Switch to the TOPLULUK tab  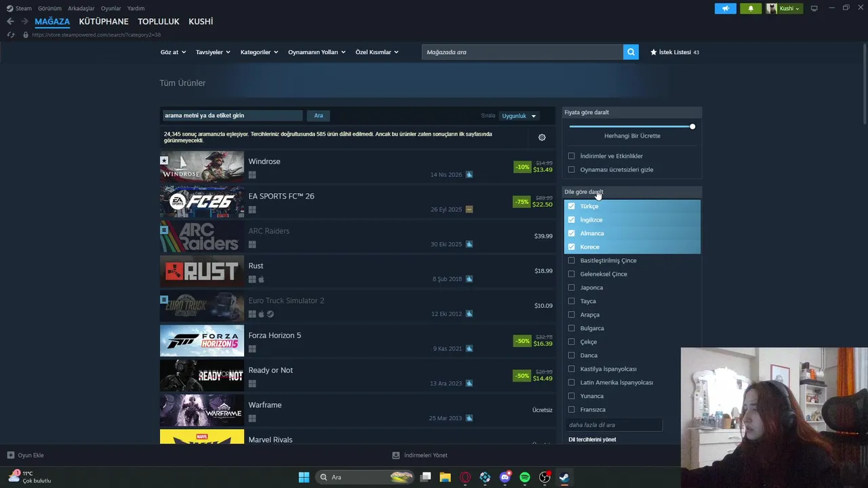click(x=159, y=22)
